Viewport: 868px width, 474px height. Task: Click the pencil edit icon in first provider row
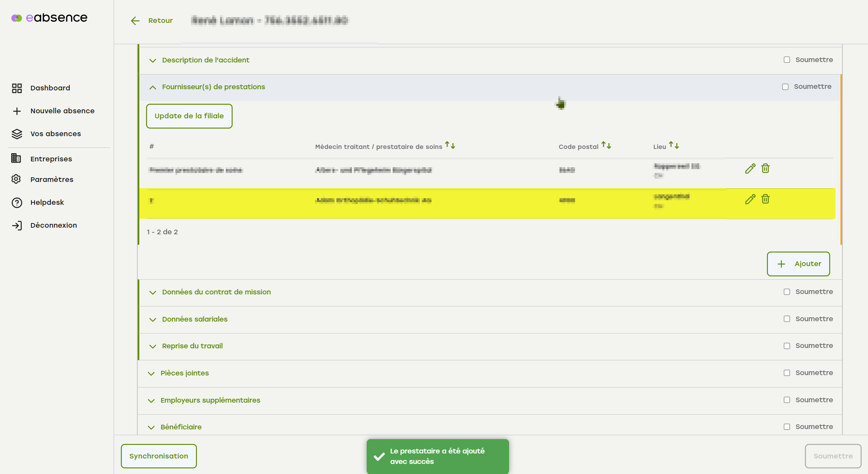pyautogui.click(x=750, y=169)
